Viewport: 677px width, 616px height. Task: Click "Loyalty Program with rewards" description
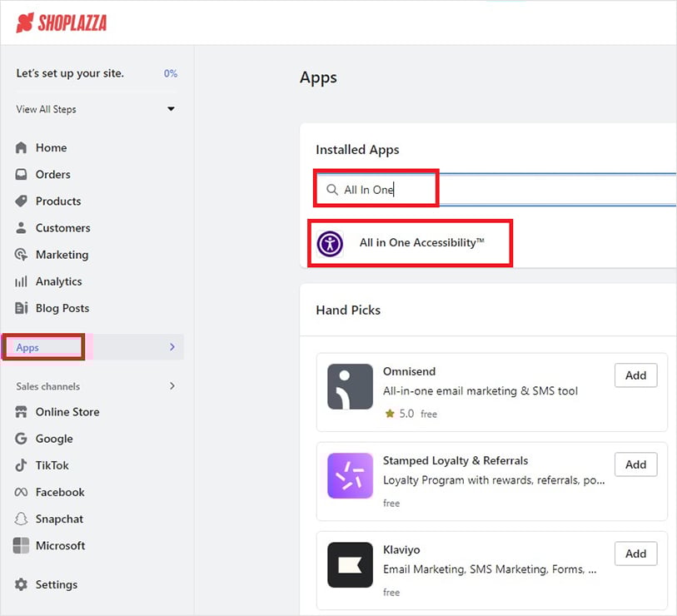[494, 480]
